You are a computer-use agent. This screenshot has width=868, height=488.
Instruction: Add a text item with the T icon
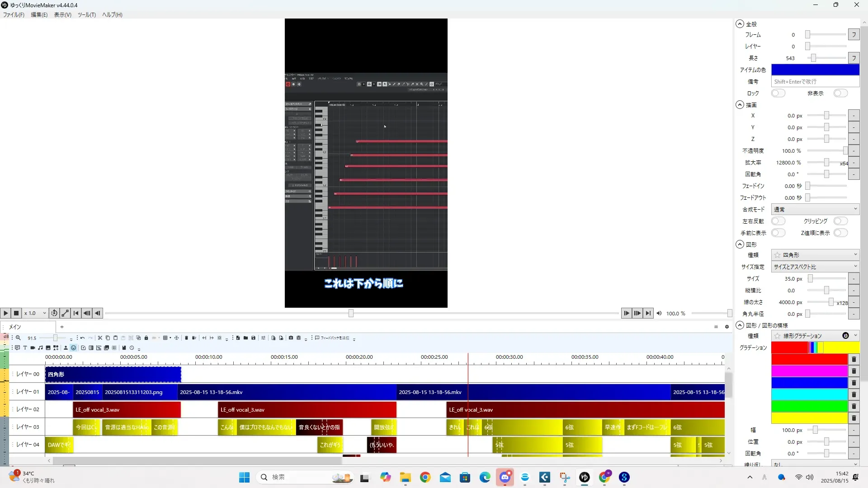(x=25, y=348)
